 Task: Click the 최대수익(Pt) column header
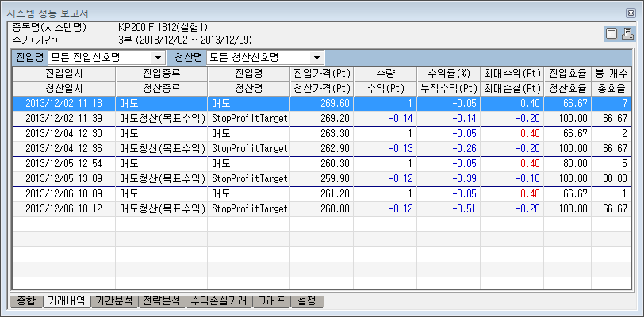coord(512,73)
